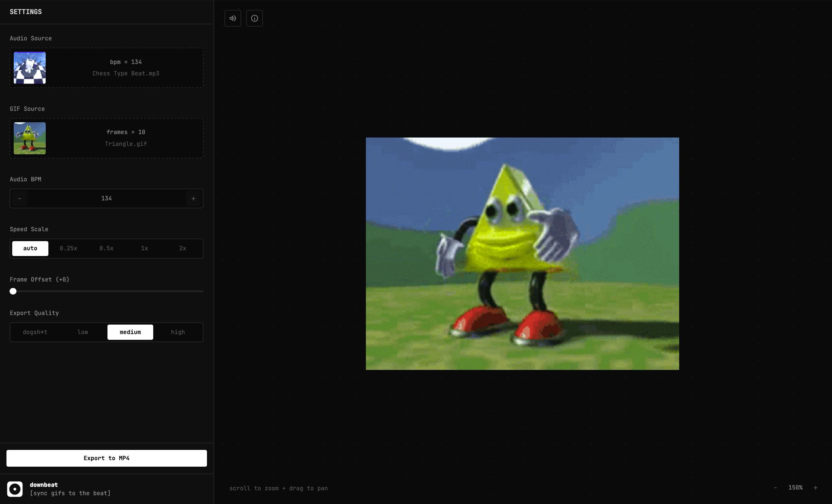Click the downbeat logo icon

point(15,489)
